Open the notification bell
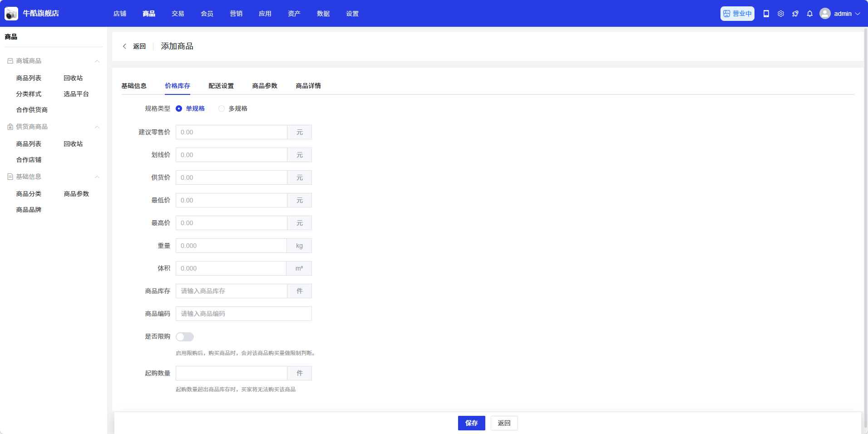 pos(810,14)
